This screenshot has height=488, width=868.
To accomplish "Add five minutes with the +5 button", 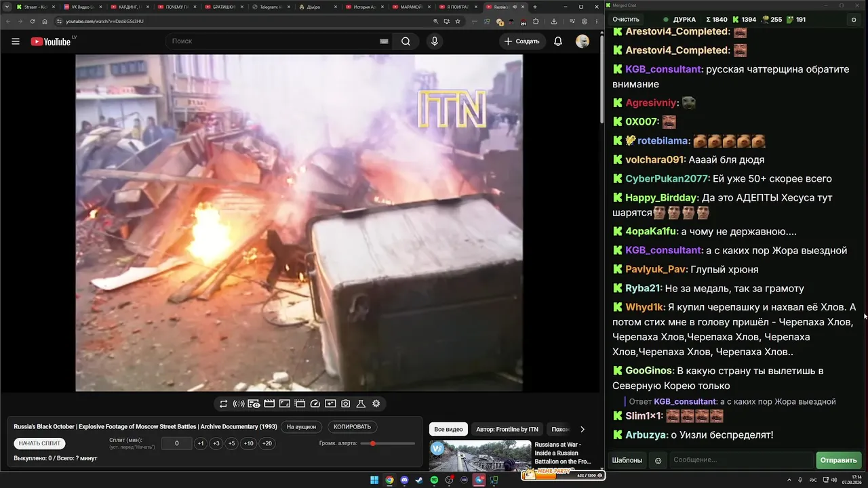I will [x=232, y=443].
